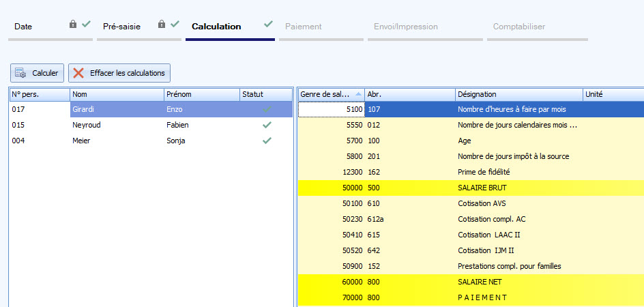
Task: Click the calculator icon on Calculer button
Action: coord(20,73)
